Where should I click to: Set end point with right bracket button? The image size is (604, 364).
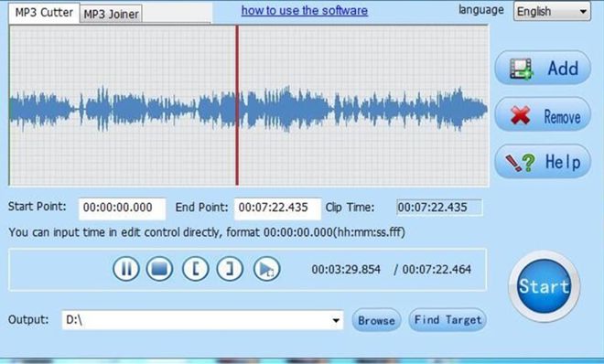[x=230, y=269]
